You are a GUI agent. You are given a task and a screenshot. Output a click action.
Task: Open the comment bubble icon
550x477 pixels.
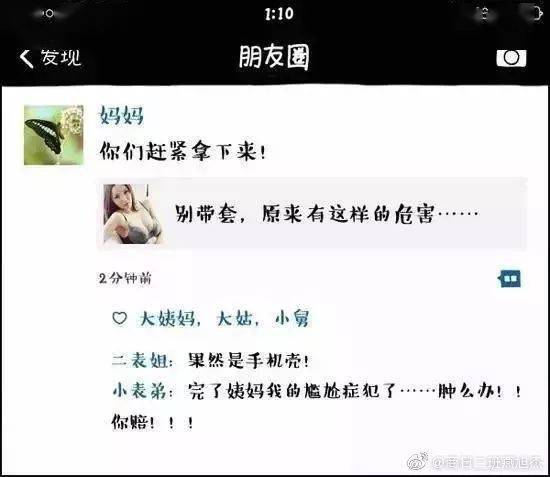510,279
